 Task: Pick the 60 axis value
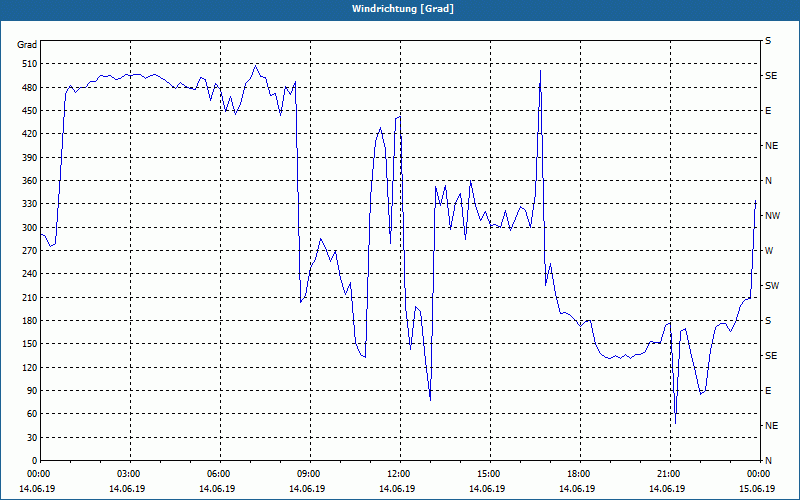[33, 414]
